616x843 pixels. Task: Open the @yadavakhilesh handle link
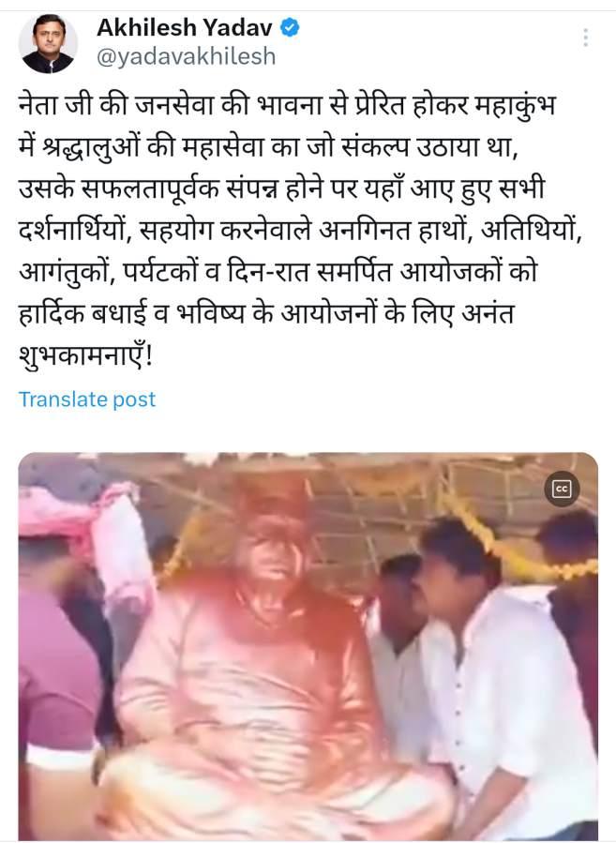pyautogui.click(x=186, y=56)
